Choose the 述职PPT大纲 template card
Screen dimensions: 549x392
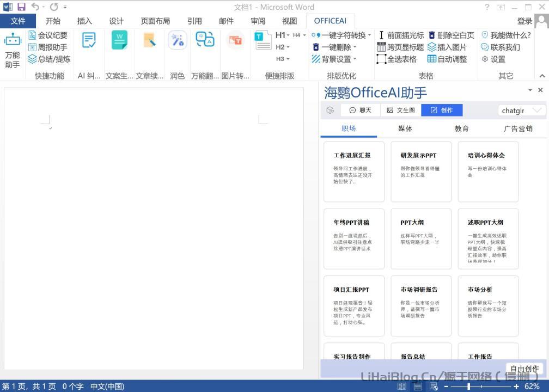(488, 239)
